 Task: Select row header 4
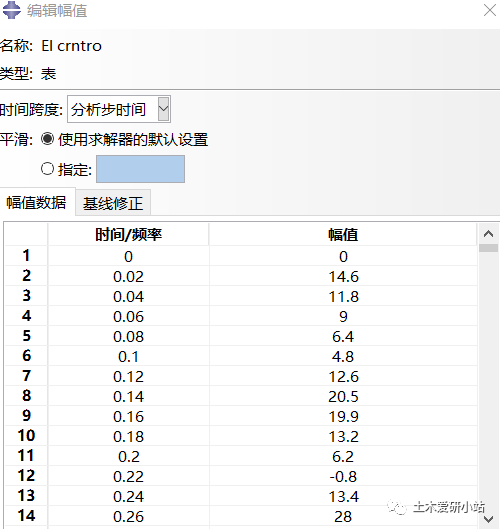pos(26,316)
